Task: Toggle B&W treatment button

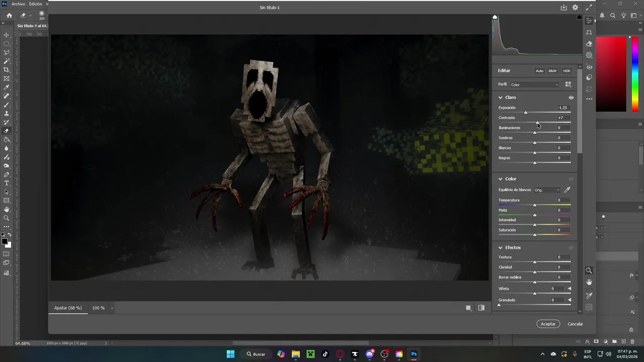Action: [552, 71]
